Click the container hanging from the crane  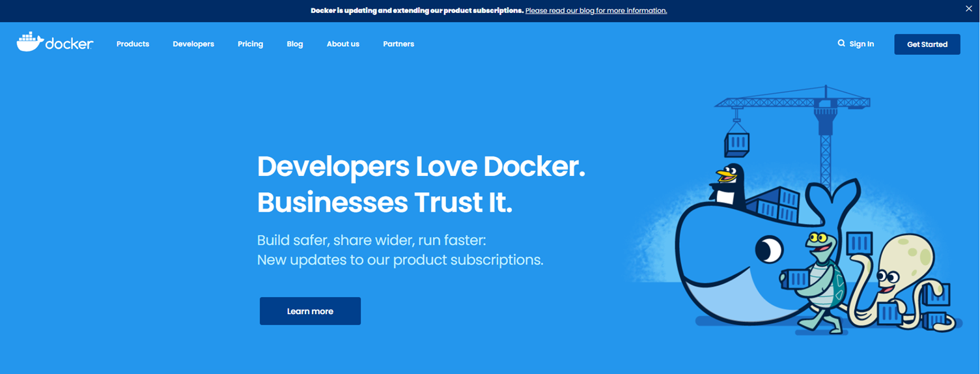tap(737, 142)
